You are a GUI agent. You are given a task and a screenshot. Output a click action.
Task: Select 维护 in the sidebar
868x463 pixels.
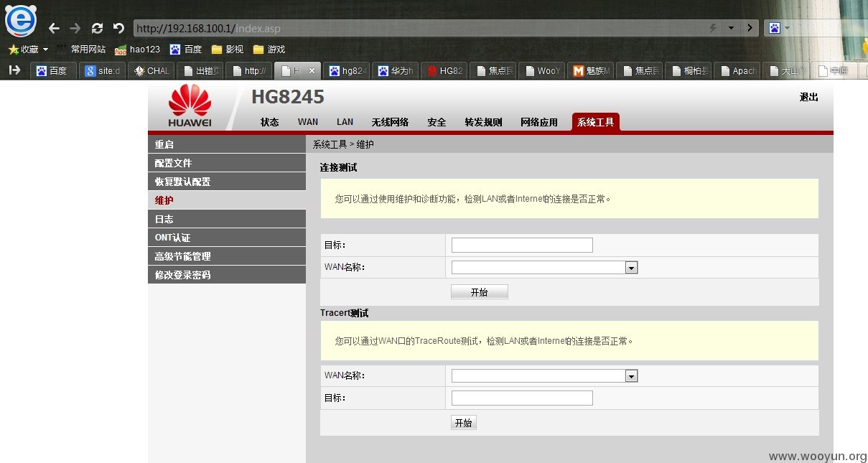coord(227,200)
